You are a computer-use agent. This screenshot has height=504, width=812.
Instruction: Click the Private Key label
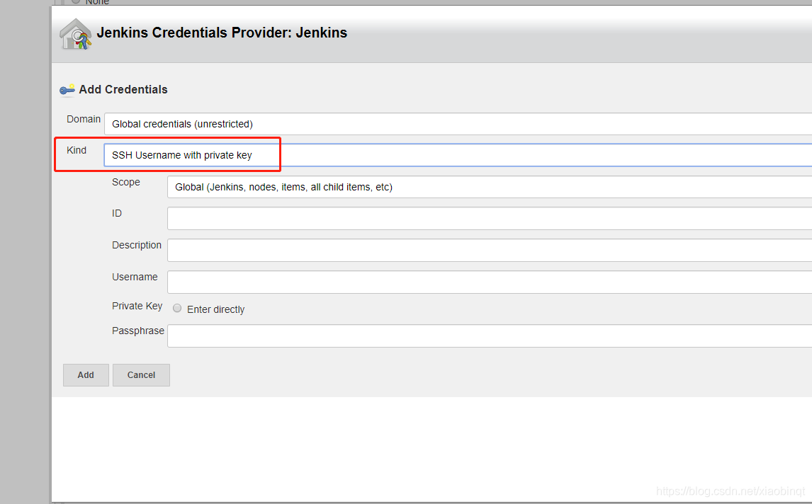[x=137, y=306]
